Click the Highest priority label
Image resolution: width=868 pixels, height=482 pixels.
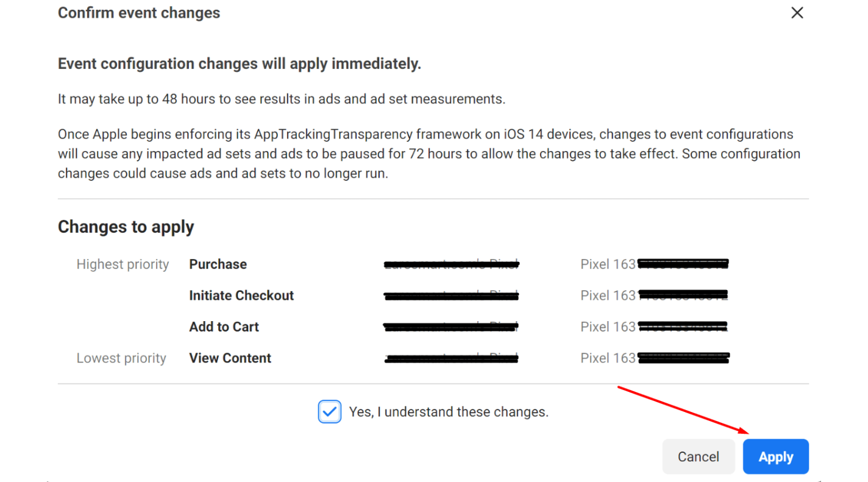[x=123, y=264]
